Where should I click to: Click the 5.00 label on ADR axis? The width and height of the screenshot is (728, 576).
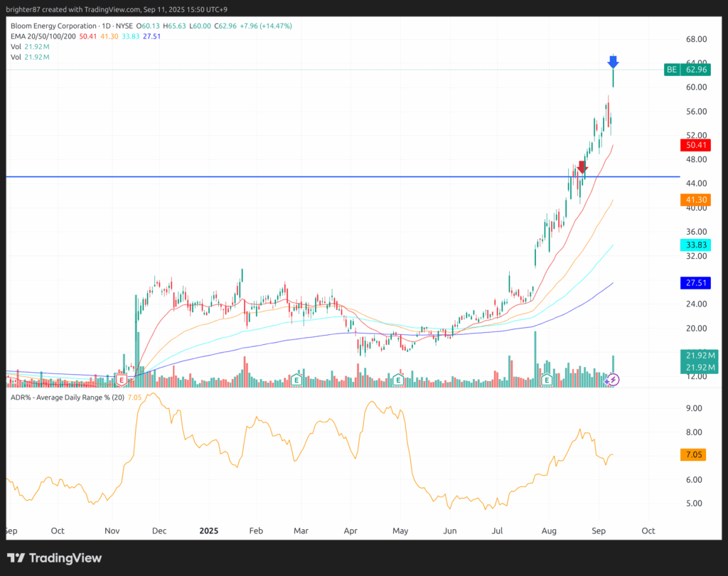[x=694, y=503]
